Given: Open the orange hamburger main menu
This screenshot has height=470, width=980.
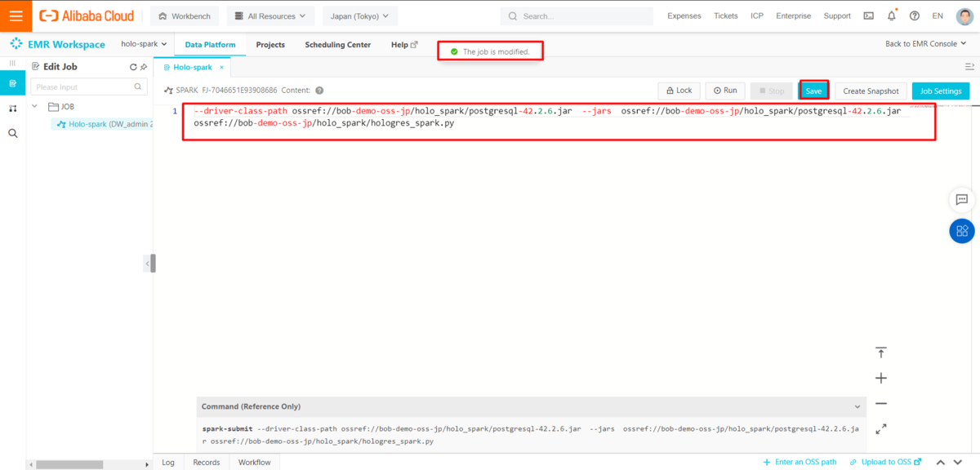Looking at the screenshot, I should (16, 16).
